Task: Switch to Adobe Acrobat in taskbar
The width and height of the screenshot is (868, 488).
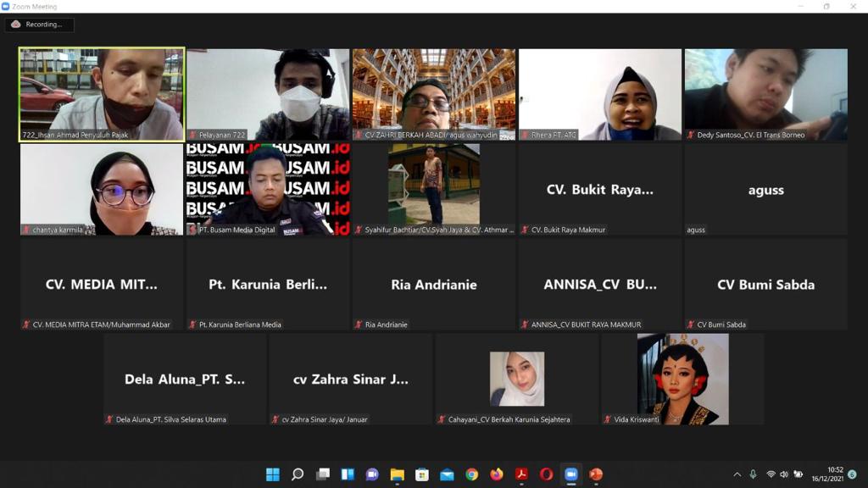Action: point(521,474)
